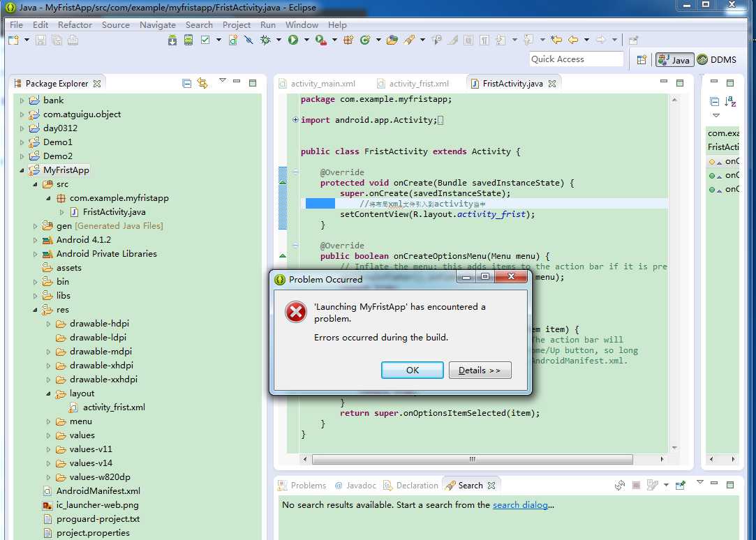This screenshot has width=756, height=540.
Task: Expand the bank project node
Action: [22, 100]
